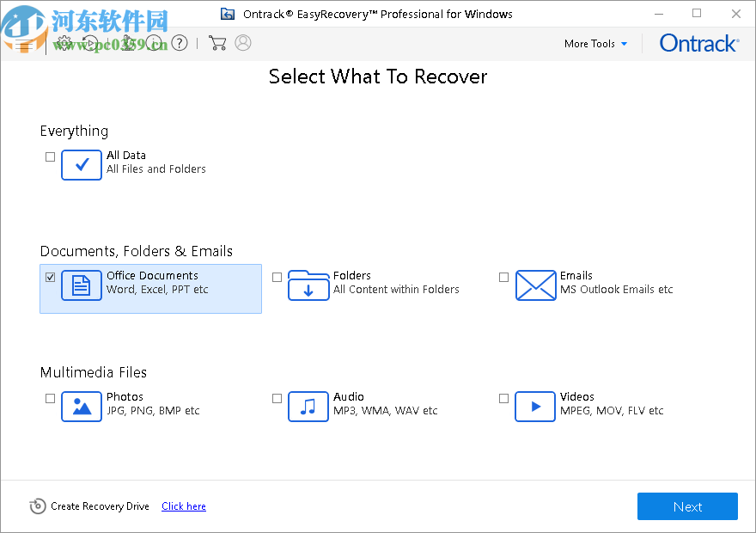Enable the Emails checkbox
The width and height of the screenshot is (756, 533).
[x=503, y=277]
